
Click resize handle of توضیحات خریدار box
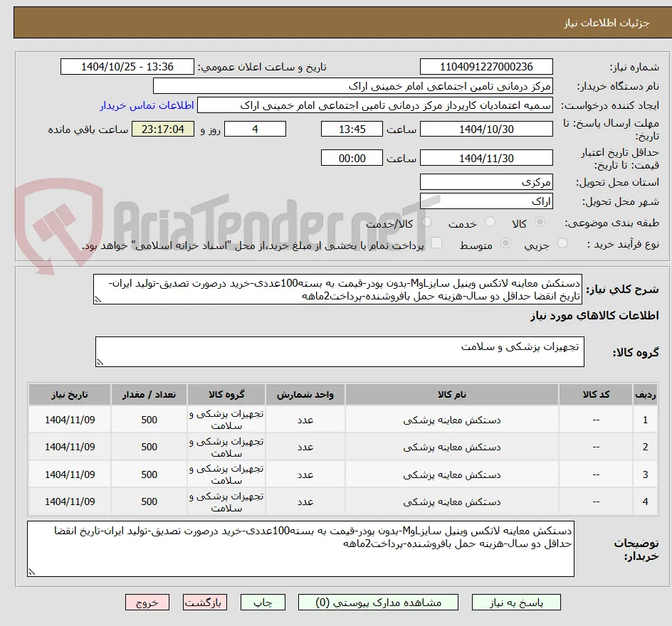31,572
